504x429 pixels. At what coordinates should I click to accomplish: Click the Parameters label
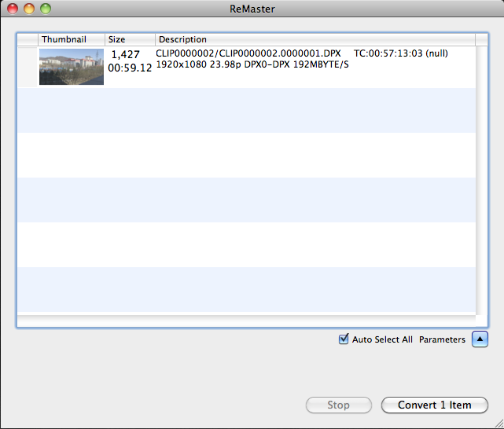tap(442, 339)
